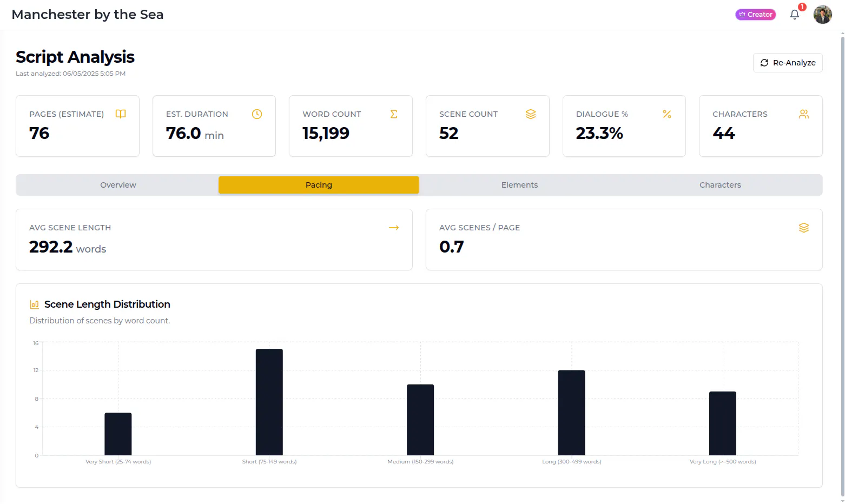845x504 pixels.
Task: Click the Last analyzed timestamp text
Action: pos(70,74)
